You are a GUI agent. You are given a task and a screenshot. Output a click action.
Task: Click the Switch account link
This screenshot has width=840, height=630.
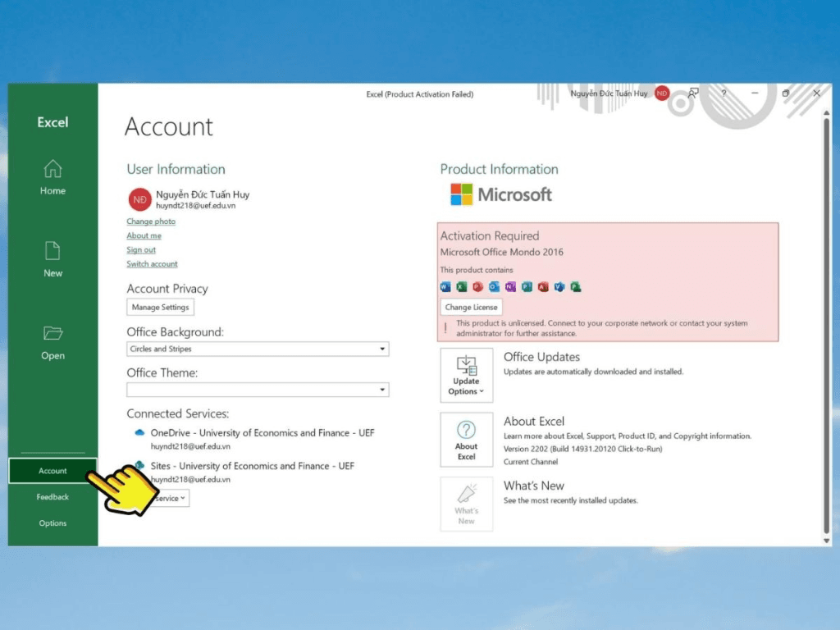(x=152, y=264)
